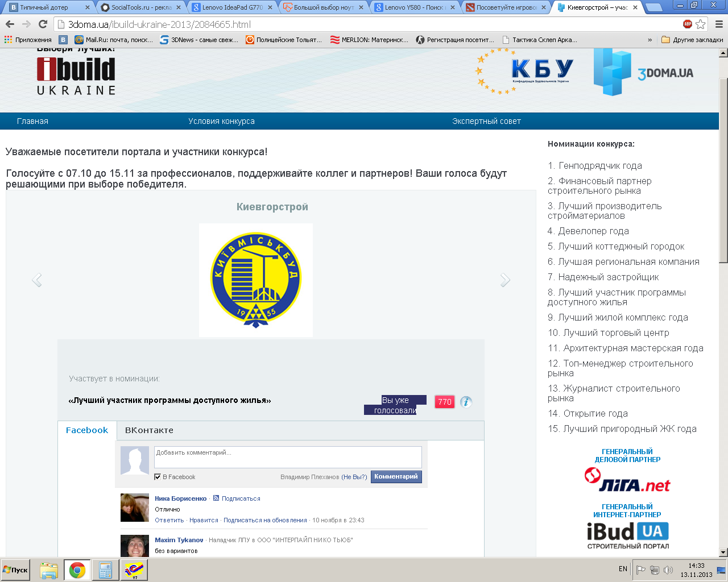Click the volume speaker tray icon

coord(668,570)
